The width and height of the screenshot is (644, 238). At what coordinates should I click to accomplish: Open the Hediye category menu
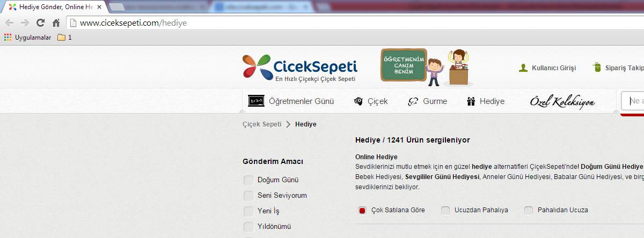[492, 101]
